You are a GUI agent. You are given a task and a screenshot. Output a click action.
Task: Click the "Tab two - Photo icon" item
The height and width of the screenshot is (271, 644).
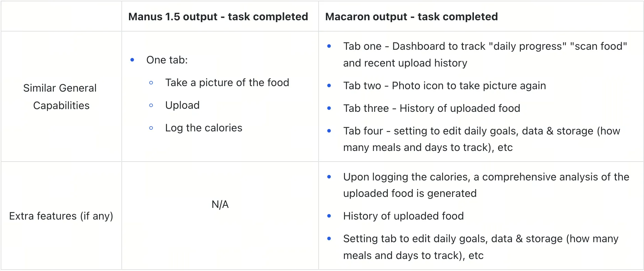click(444, 86)
